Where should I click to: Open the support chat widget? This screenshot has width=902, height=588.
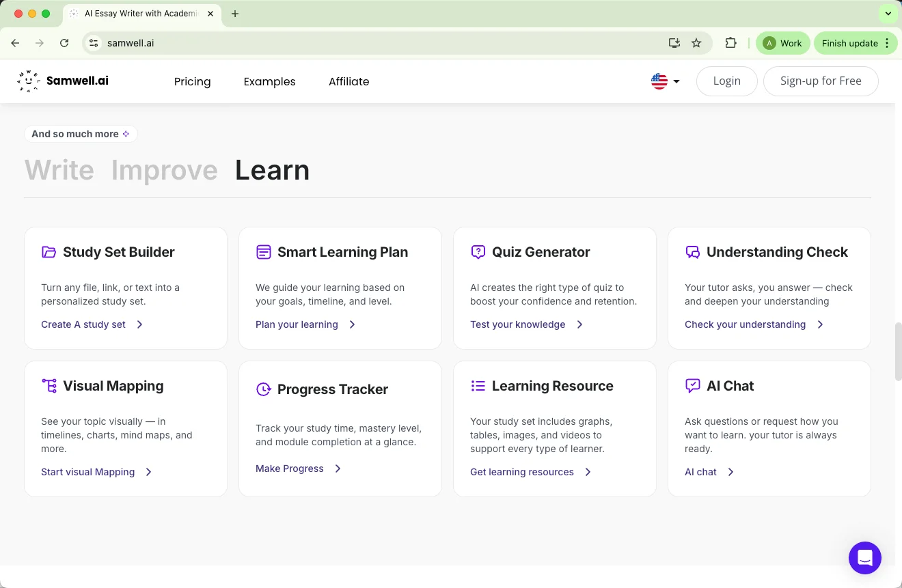coord(864,558)
